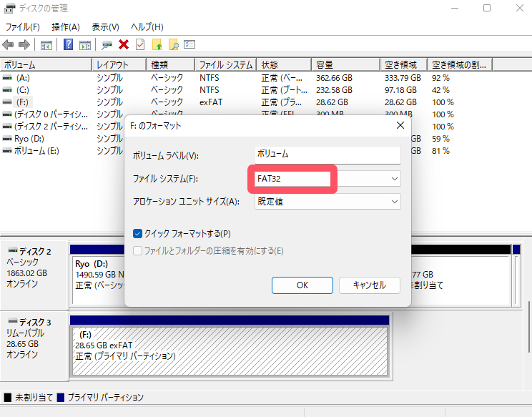532x417 pixels.
Task: Click the exFAT file system cell
Action: tap(211, 102)
